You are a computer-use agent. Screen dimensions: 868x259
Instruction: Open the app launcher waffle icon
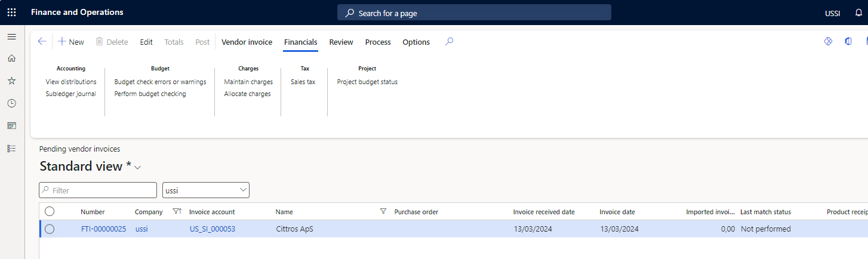(11, 13)
